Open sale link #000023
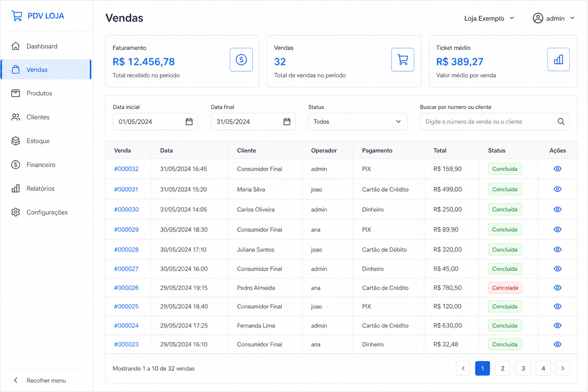 pos(126,344)
